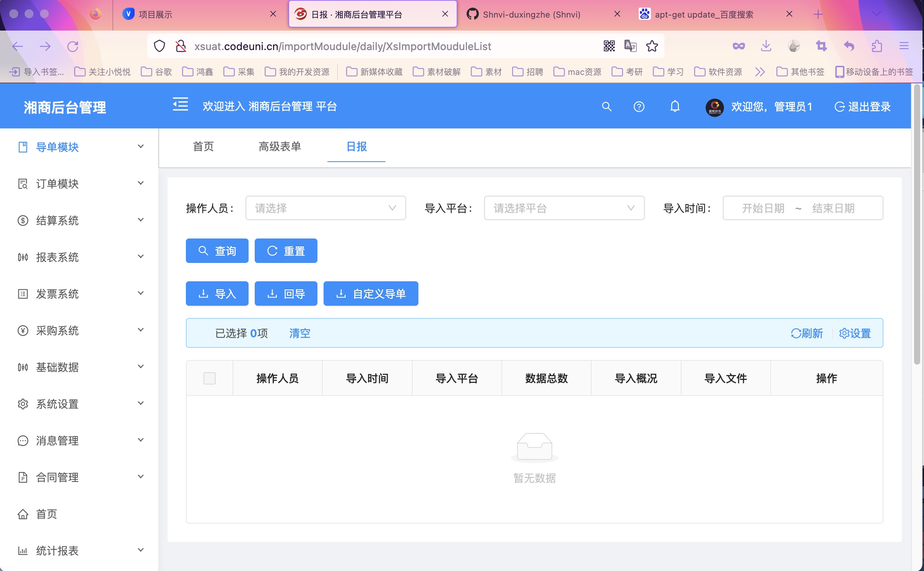Click the sidebar collapse menu icon
Viewport: 924px width, 571px height.
[180, 104]
